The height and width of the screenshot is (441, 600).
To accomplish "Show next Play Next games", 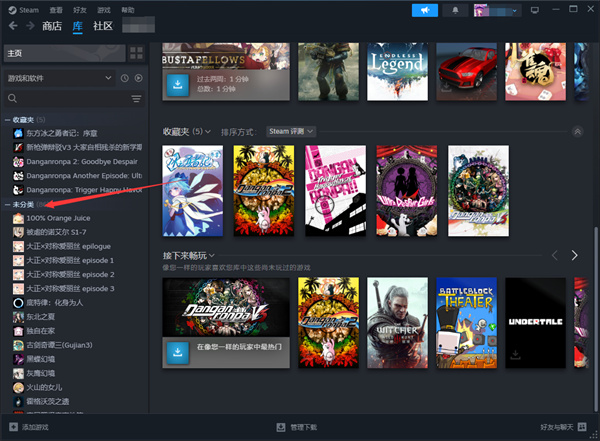I will click(x=574, y=255).
